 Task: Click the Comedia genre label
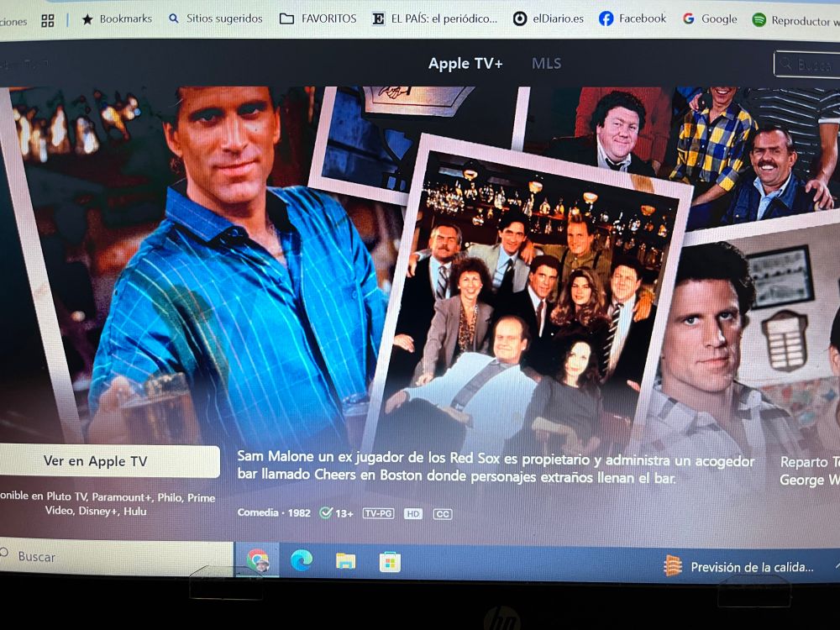258,512
